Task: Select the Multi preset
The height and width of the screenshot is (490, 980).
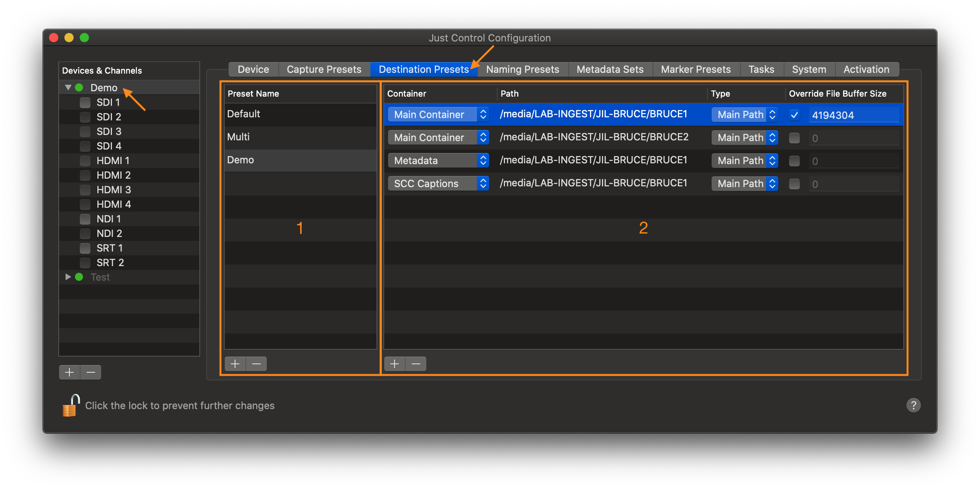Action: 300,137
